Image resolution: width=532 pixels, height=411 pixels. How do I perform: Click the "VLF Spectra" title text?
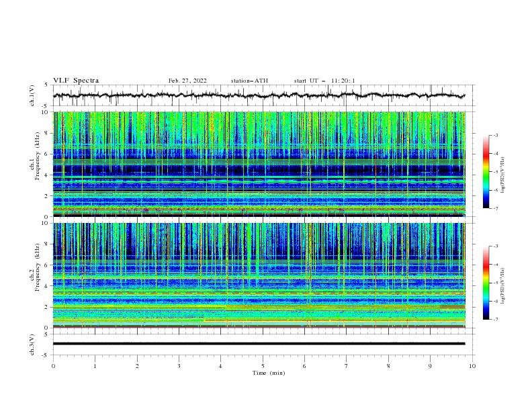pyautogui.click(x=76, y=81)
